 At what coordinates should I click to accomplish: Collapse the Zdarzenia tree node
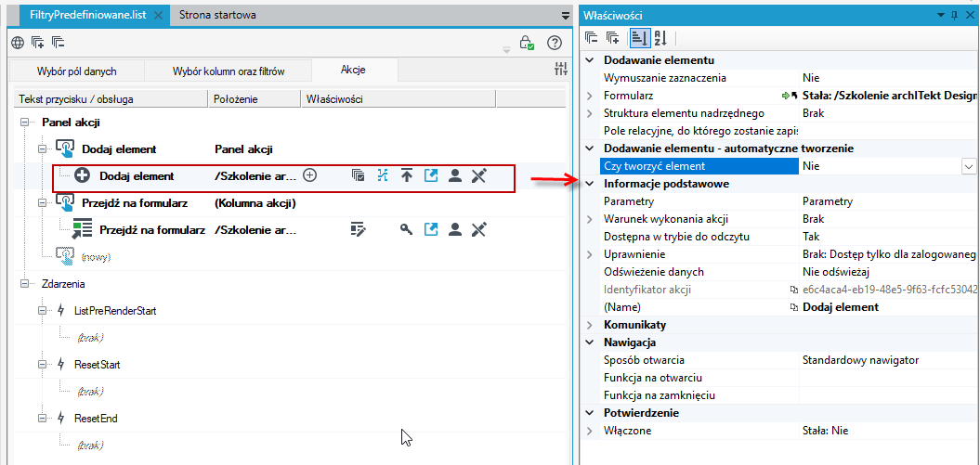(x=24, y=283)
